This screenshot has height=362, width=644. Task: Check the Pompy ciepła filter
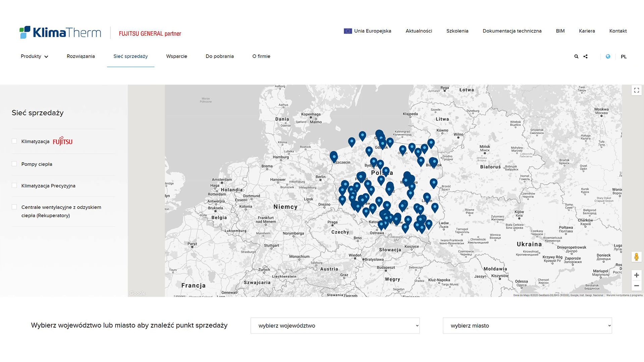pos(14,164)
